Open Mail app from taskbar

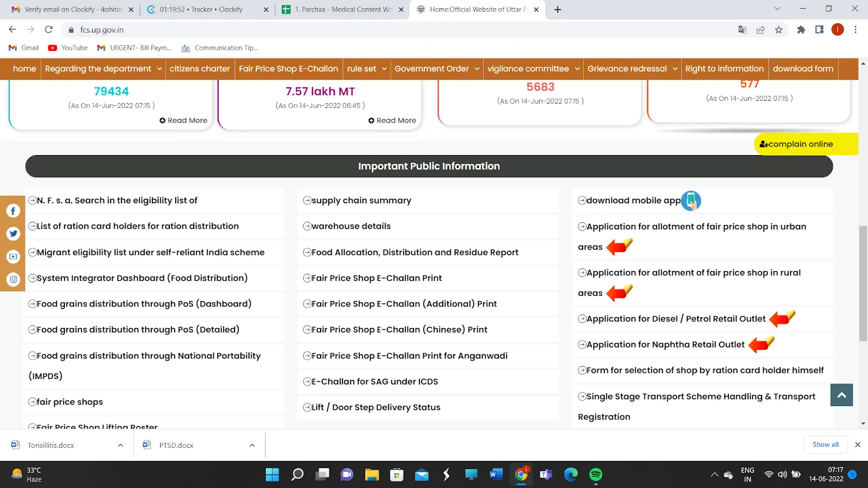[422, 475]
